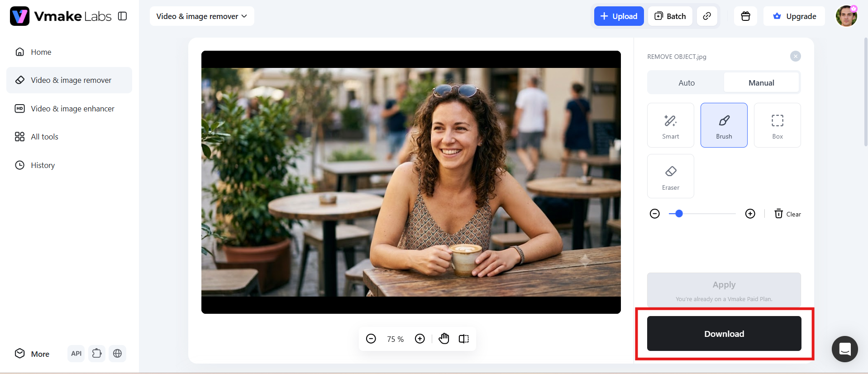
Task: Open the language globe icon
Action: click(x=118, y=354)
